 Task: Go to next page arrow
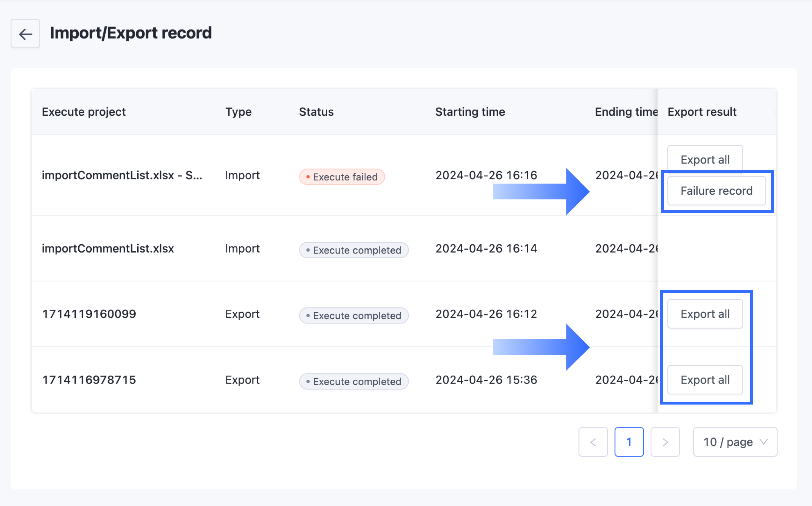click(665, 442)
